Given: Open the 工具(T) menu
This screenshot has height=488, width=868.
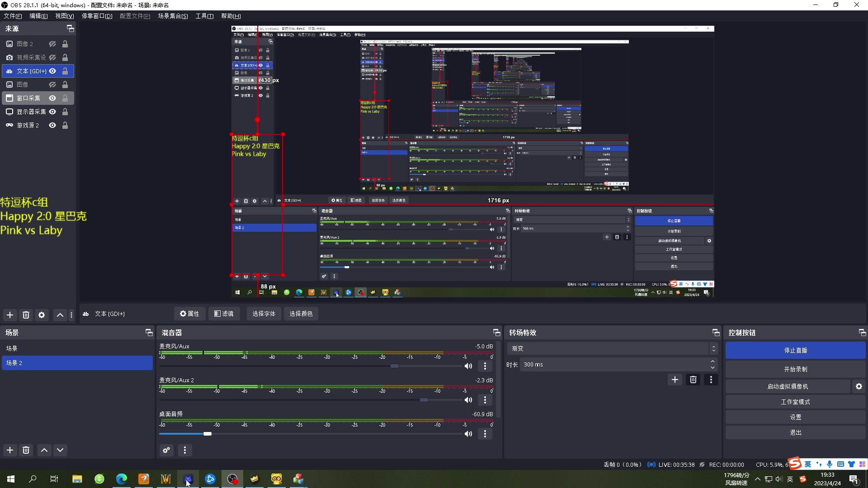Looking at the screenshot, I should [204, 16].
